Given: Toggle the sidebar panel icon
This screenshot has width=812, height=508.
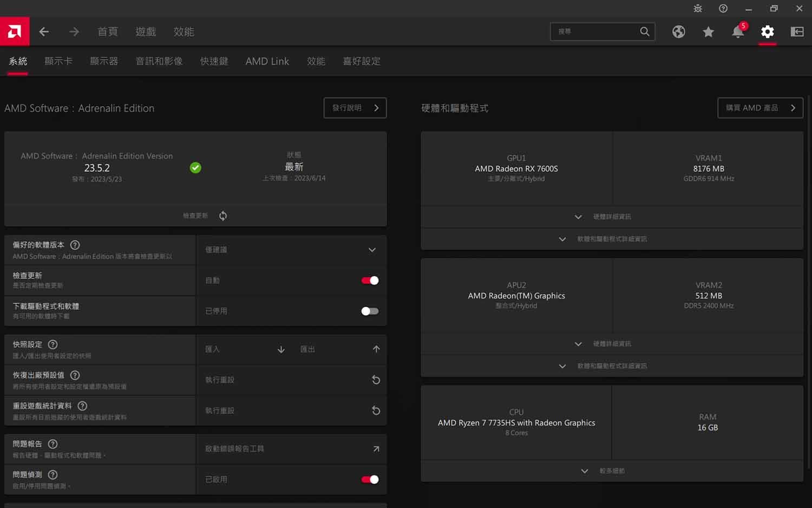Looking at the screenshot, I should [x=797, y=32].
